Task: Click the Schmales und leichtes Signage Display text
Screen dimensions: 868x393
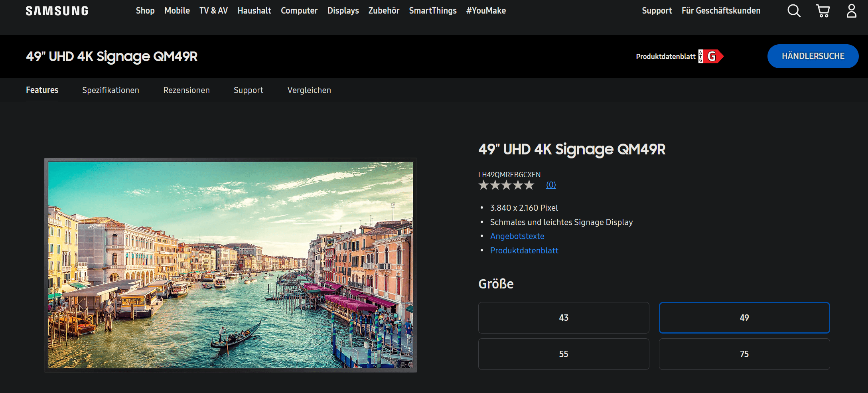Action: (561, 222)
